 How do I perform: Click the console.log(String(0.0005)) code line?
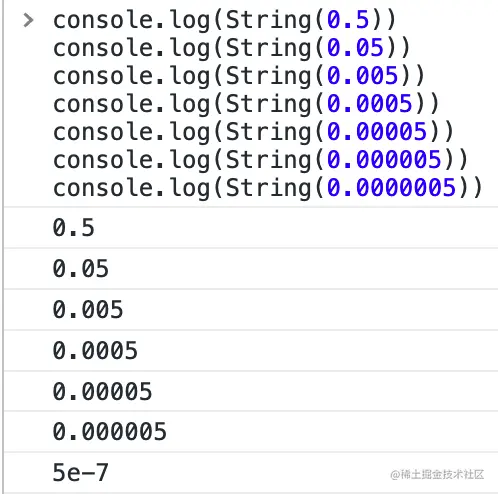(246, 104)
